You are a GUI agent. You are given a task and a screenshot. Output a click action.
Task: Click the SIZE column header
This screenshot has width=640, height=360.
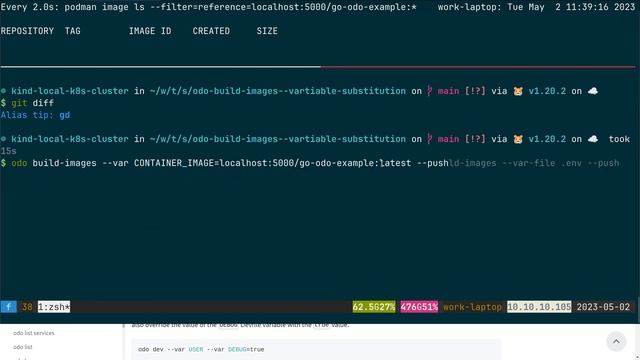point(267,31)
